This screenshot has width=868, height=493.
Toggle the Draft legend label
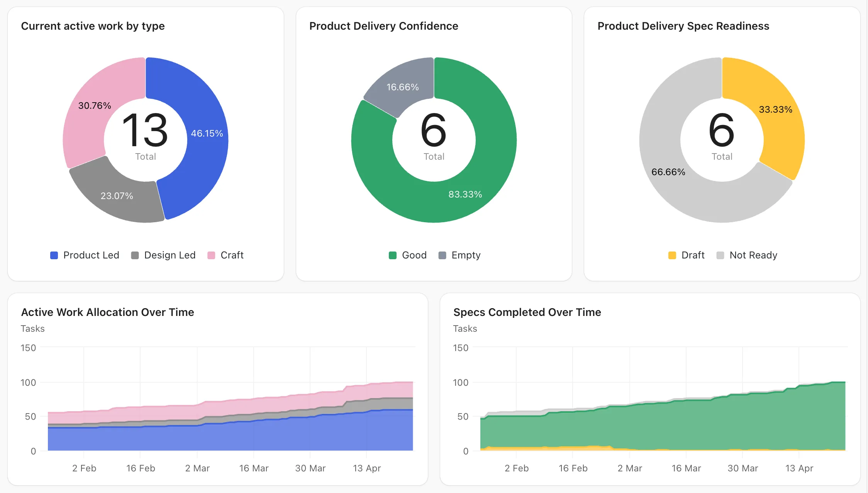(693, 255)
